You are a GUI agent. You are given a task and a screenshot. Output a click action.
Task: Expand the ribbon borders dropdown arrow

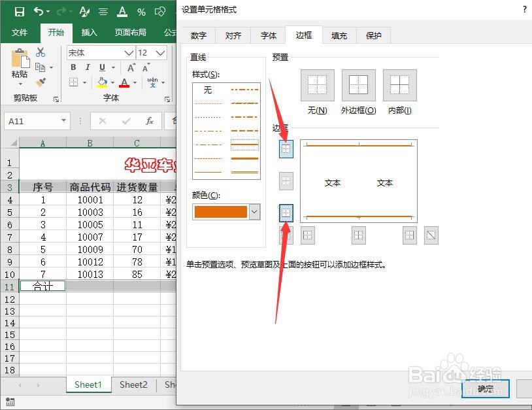(x=84, y=82)
